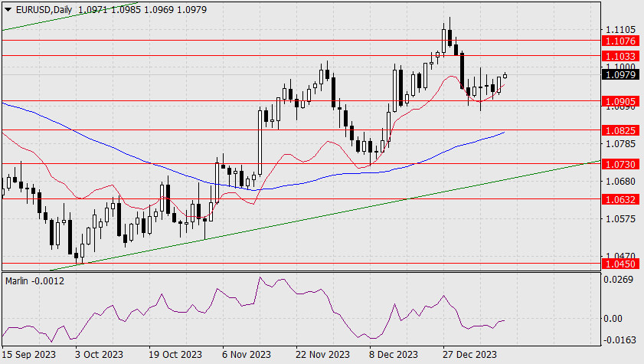Click the 22 Nov 2023 date label
644x364 pixels.
[322, 354]
